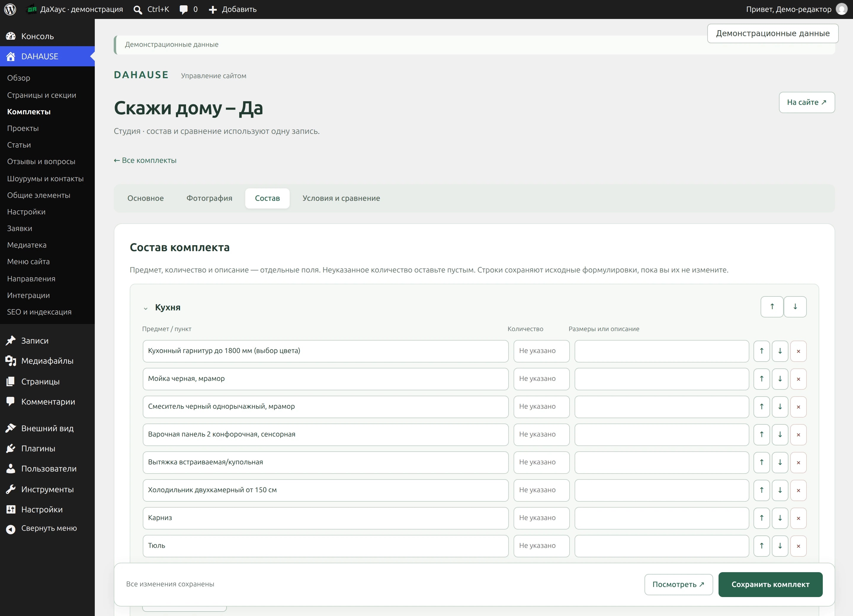Delete the Вытяжка row

[x=799, y=462]
